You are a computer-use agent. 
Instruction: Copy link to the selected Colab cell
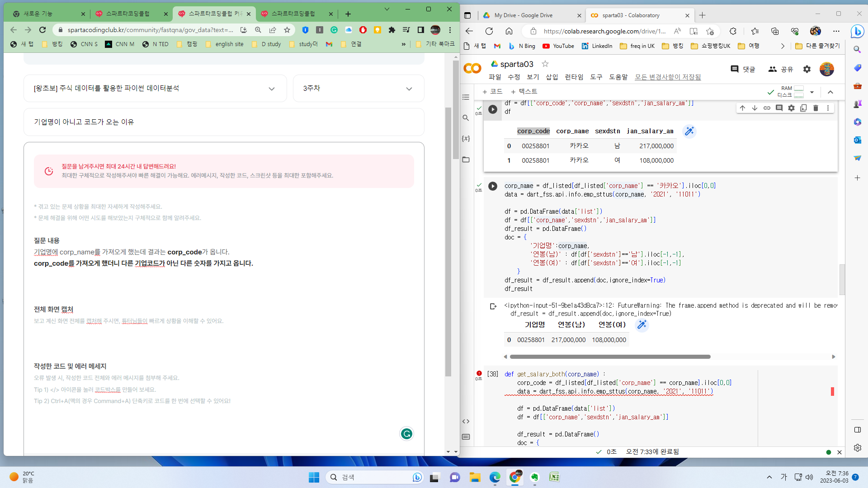767,108
